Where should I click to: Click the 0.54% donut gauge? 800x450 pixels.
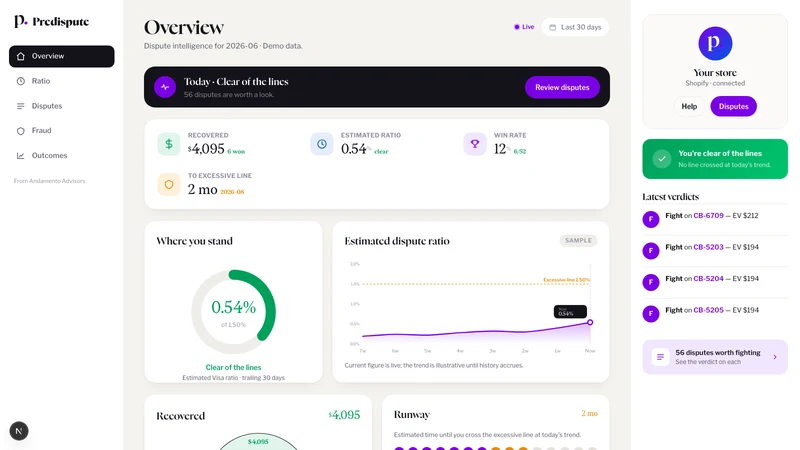click(x=233, y=312)
